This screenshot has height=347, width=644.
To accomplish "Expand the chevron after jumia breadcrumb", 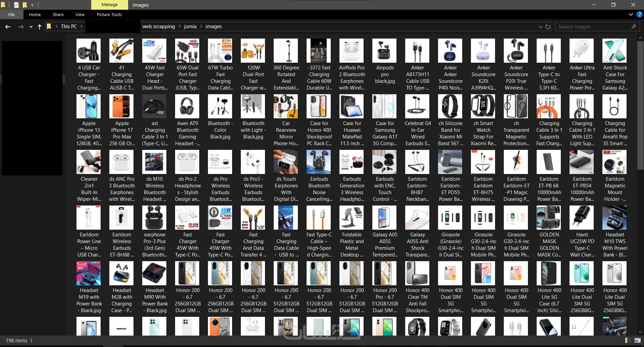I will click(x=201, y=26).
